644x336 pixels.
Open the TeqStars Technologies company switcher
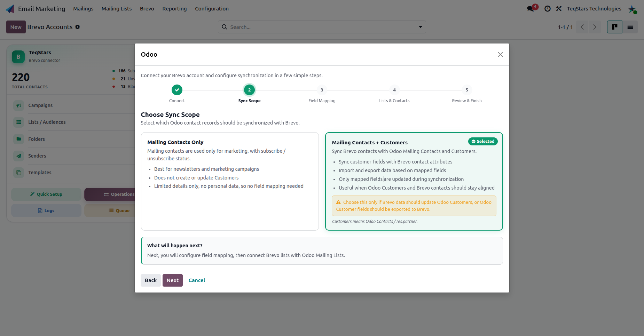594,9
